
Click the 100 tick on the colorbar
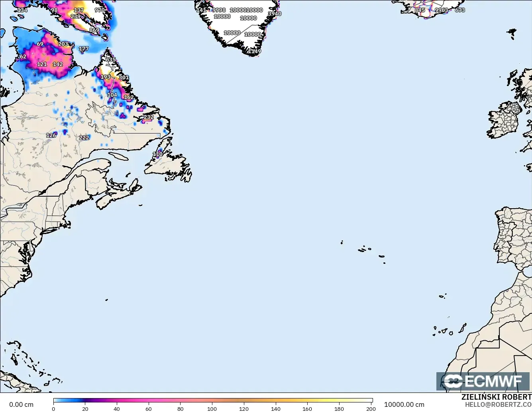(x=212, y=408)
